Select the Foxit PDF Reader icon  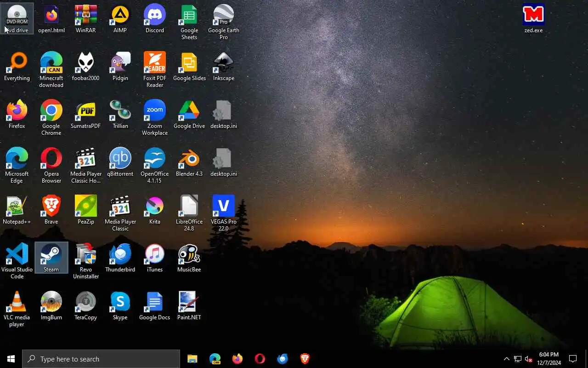(x=155, y=70)
